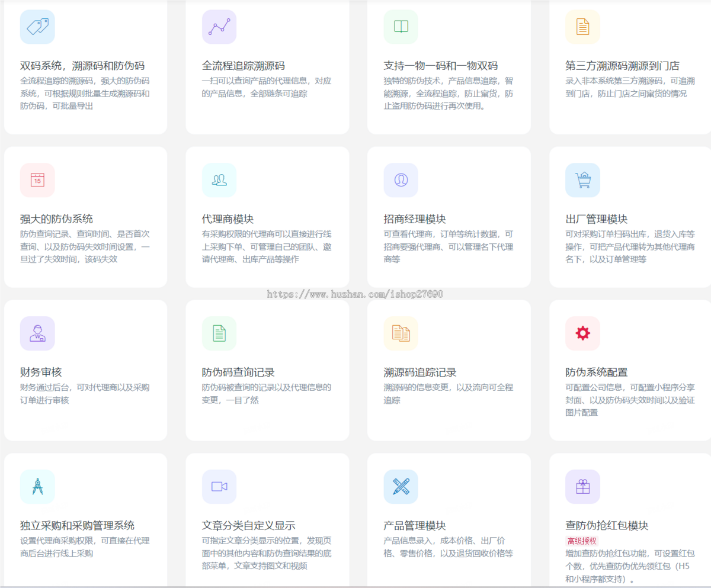This screenshot has width=711, height=588.
Task: Click the description starting 一扫可以查询产品的代理信息
Action: [267, 87]
